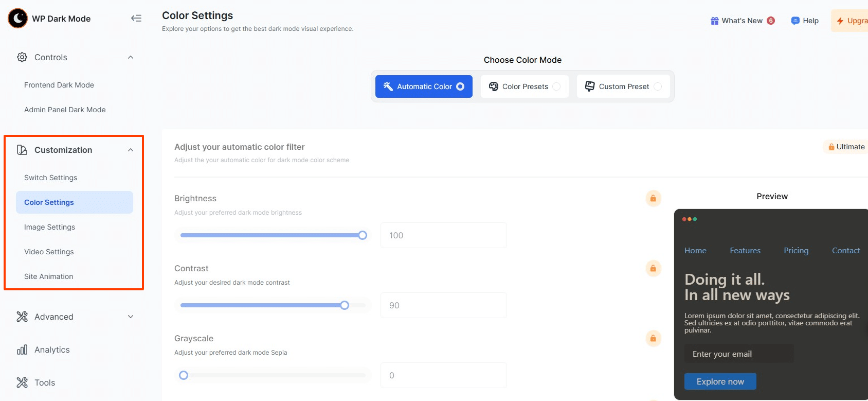Open Image Settings in the sidebar
This screenshot has height=401, width=868.
pyautogui.click(x=49, y=227)
